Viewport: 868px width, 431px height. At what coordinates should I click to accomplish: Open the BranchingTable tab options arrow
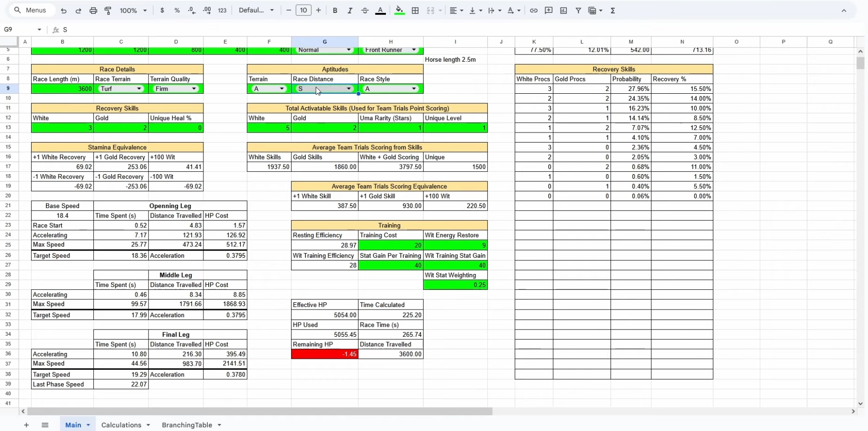(x=219, y=425)
